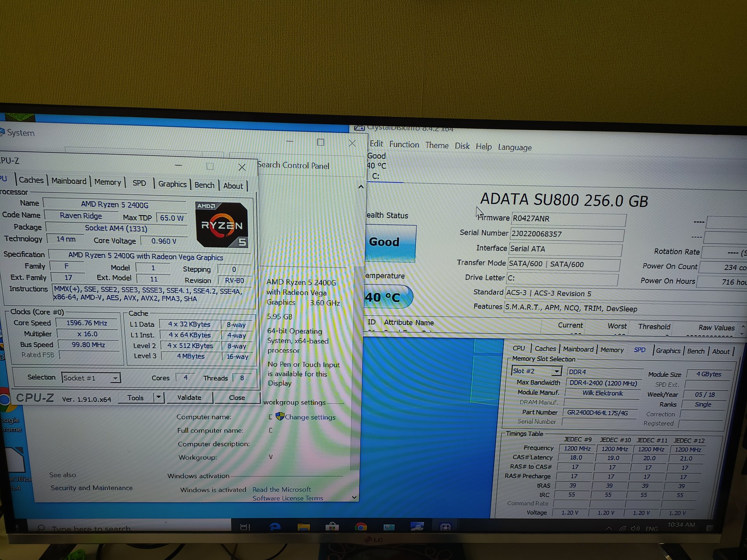The width and height of the screenshot is (747, 560).
Task: Click the Good health status button
Action: point(390,243)
